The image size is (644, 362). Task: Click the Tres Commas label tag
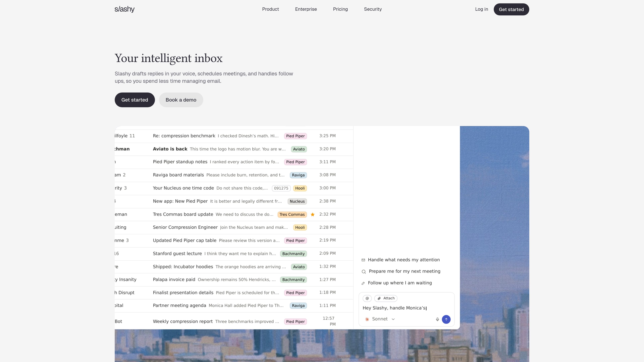click(x=292, y=215)
